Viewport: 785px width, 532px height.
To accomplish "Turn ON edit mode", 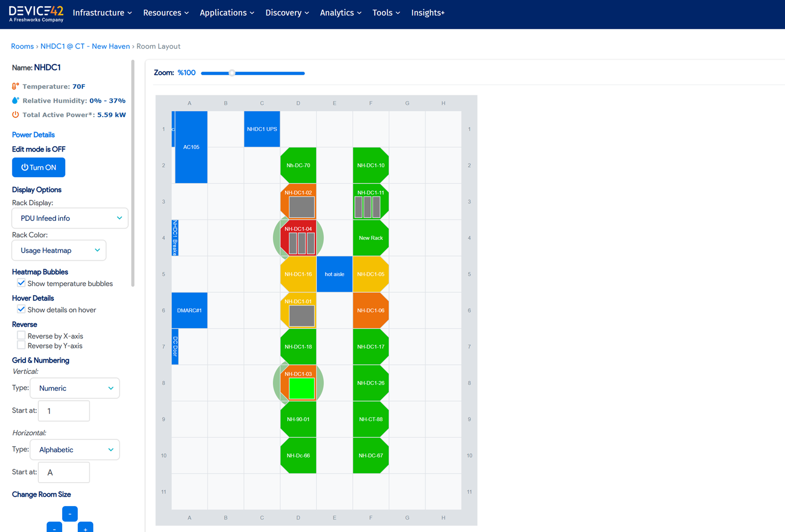I will pyautogui.click(x=39, y=167).
